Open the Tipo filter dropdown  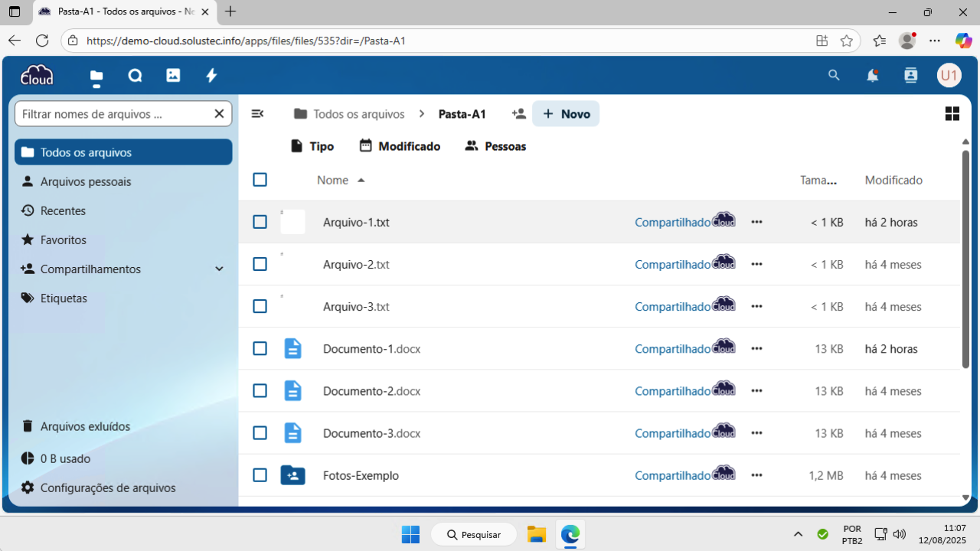[x=312, y=146]
